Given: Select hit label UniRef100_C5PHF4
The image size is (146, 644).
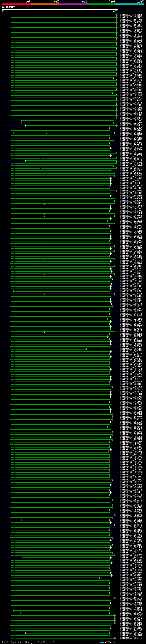Looking at the screenshot, I should click(131, 214).
